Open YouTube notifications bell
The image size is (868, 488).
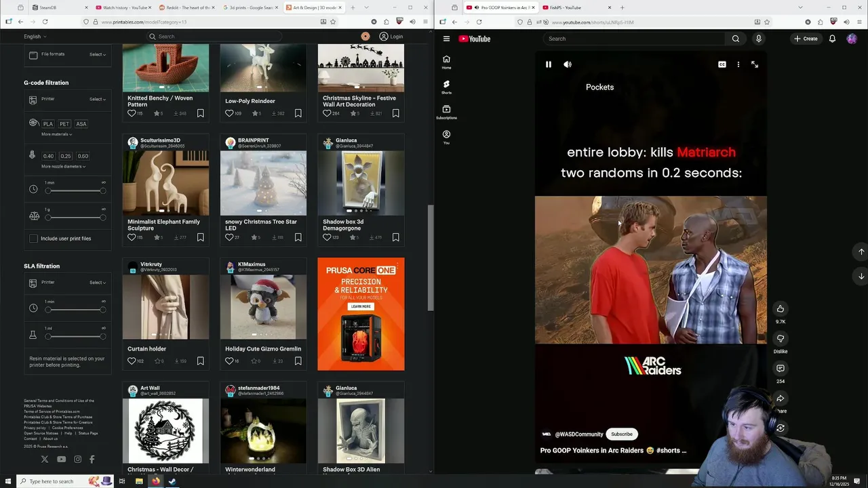[832, 39]
